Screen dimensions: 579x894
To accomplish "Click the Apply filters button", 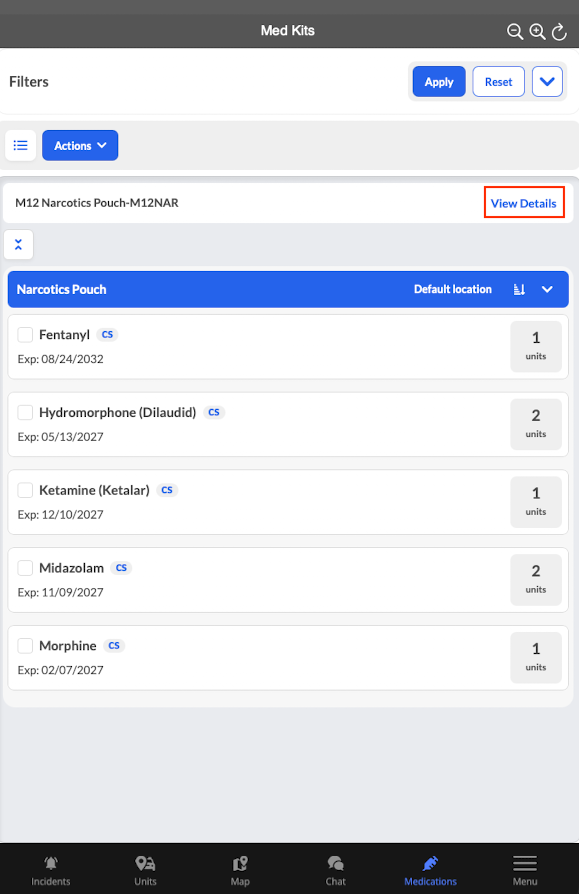I will (x=439, y=82).
